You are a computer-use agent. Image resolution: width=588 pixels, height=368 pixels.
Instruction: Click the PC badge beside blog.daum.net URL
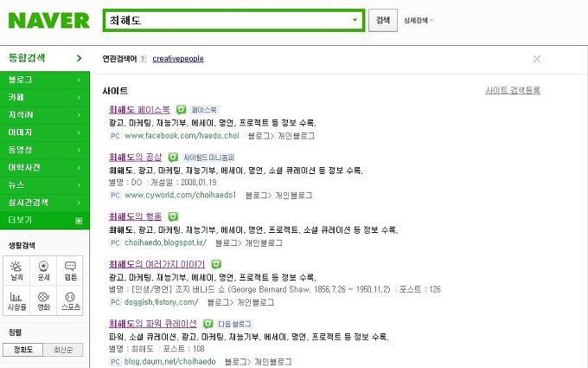[x=115, y=362]
